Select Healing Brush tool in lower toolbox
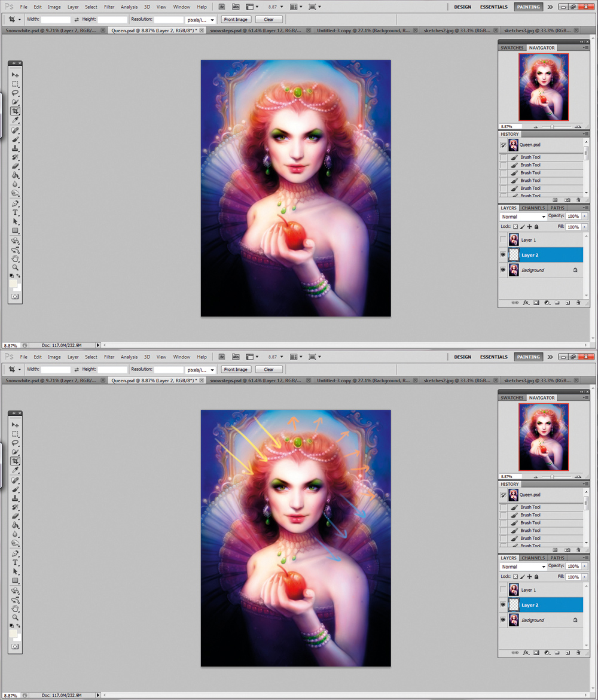Viewport: 598px width, 700px height. pos(15,480)
